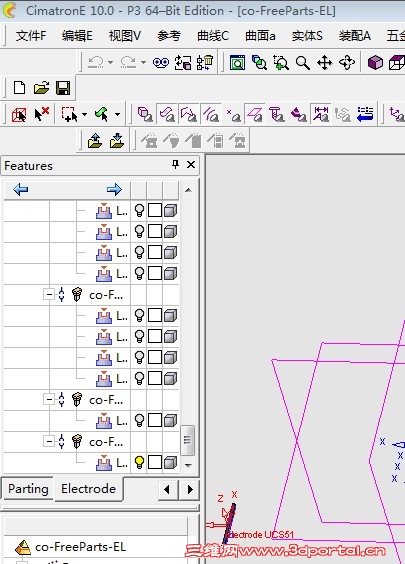
Task: Collapse the topmost co-F... tree node
Action: tap(49, 295)
